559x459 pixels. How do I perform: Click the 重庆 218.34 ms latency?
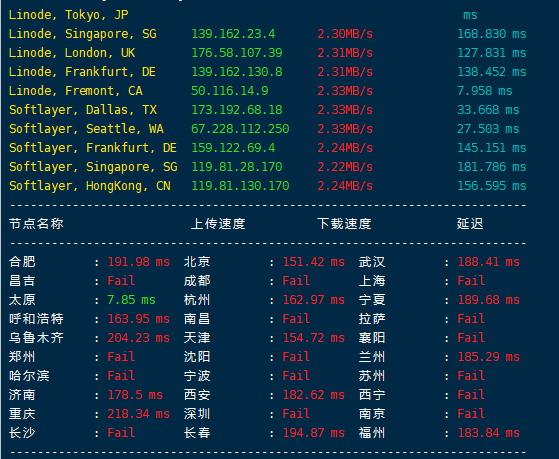point(139,414)
